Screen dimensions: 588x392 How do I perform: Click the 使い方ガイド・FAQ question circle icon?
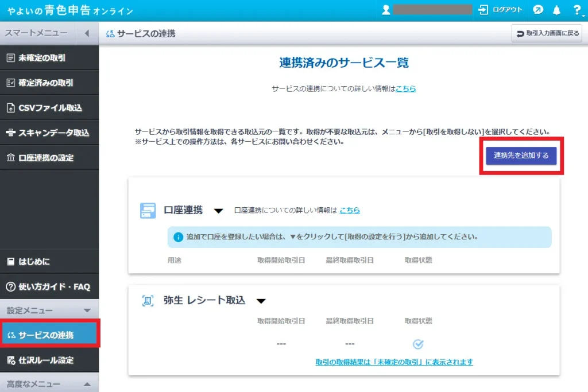pyautogui.click(x=11, y=287)
